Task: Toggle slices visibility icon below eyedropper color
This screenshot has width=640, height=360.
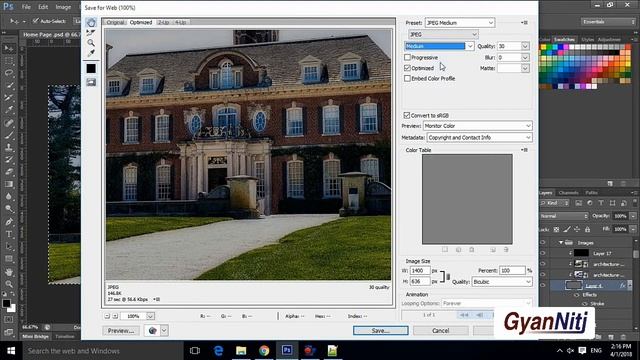Action: 91,82
